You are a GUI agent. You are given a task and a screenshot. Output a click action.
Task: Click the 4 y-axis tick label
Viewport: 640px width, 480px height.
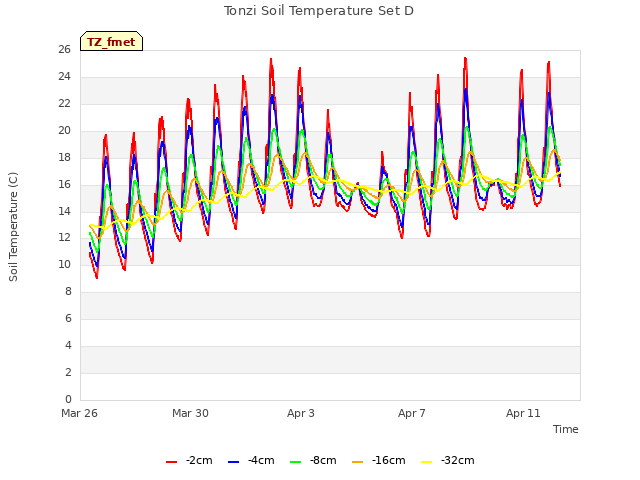tap(68, 346)
